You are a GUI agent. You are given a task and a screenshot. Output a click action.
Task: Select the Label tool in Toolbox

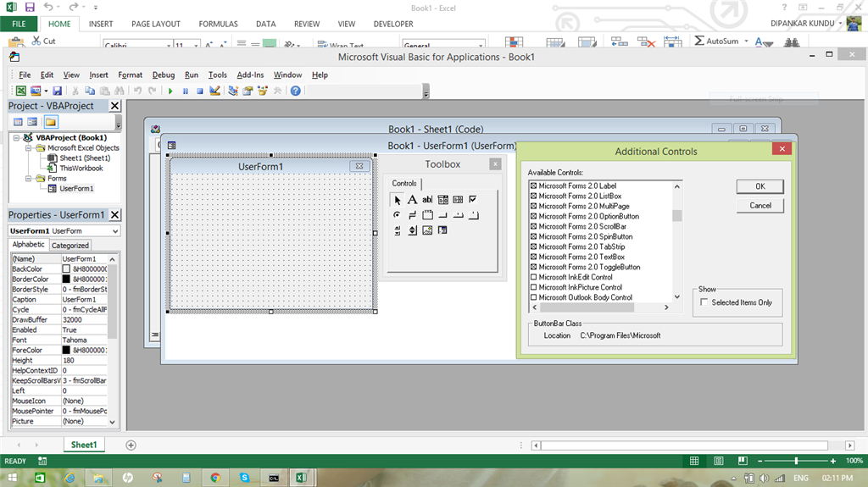pos(413,200)
